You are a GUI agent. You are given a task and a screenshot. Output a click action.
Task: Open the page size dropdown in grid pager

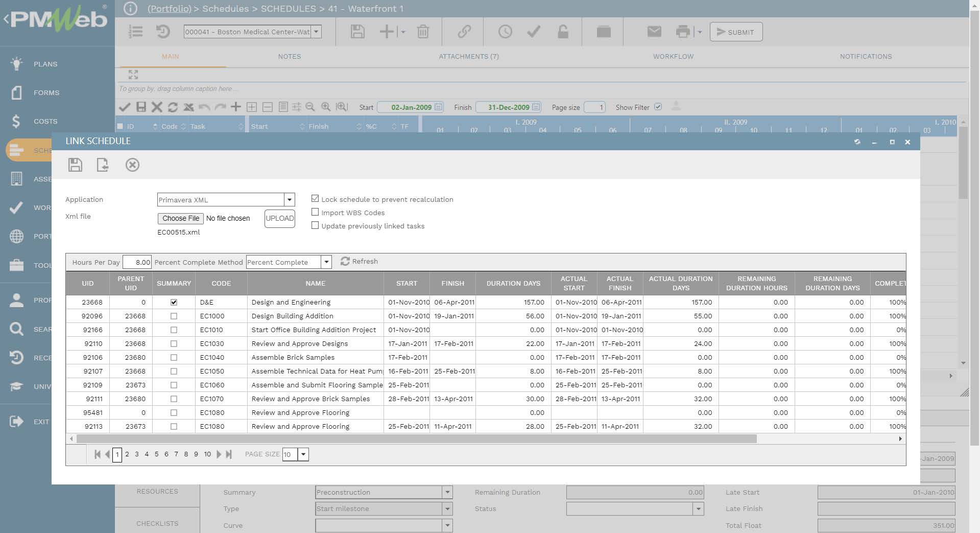[x=303, y=454]
